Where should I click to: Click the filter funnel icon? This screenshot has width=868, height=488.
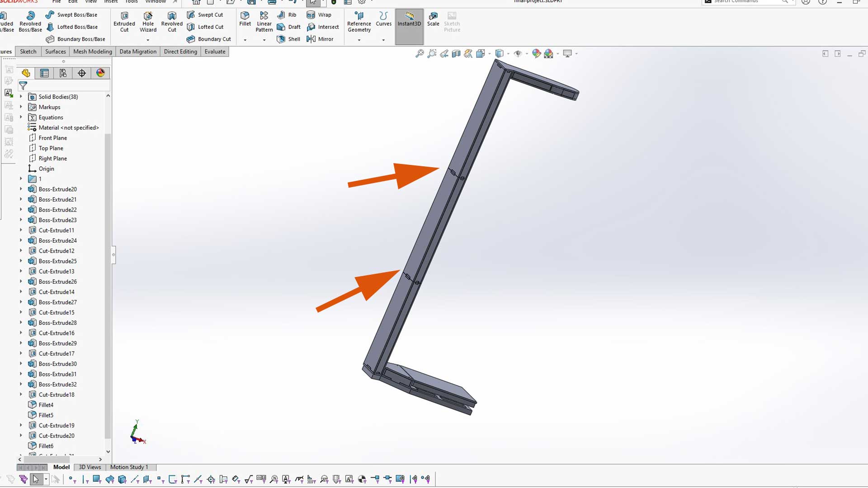(23, 85)
